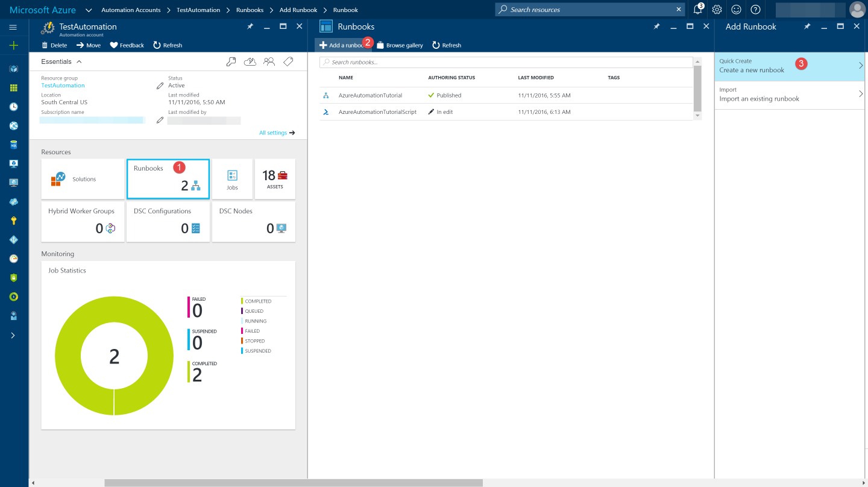The height and width of the screenshot is (487, 868).
Task: Pin the TestAutomation blade
Action: 250,27
